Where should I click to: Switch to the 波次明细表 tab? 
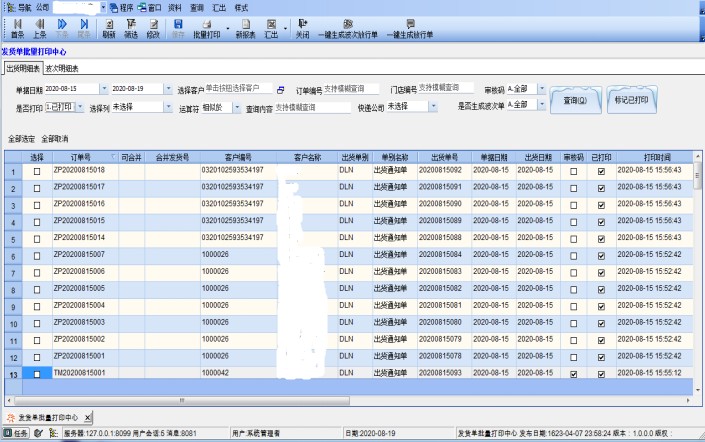pyautogui.click(x=62, y=68)
